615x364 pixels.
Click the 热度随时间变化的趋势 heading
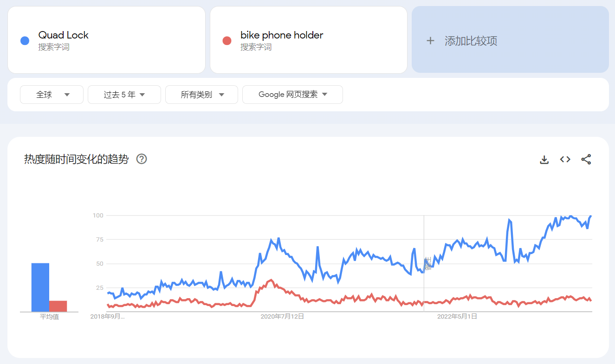click(76, 160)
